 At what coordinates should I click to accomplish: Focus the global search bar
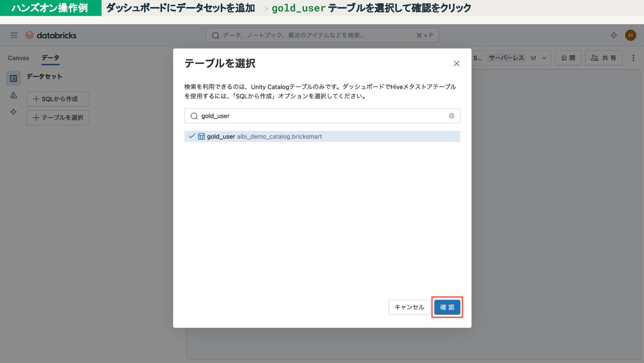click(322, 35)
